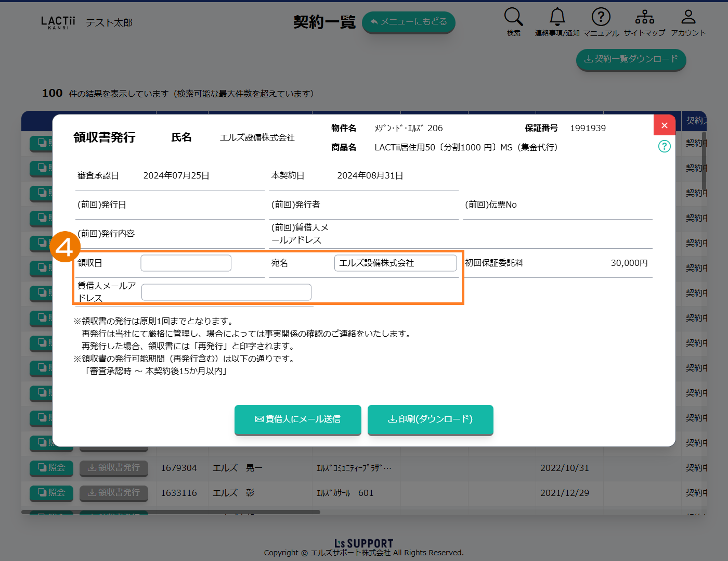Viewport: 728px width, 561px height.
Task: Click the 領収日 date input field
Action: tap(186, 263)
